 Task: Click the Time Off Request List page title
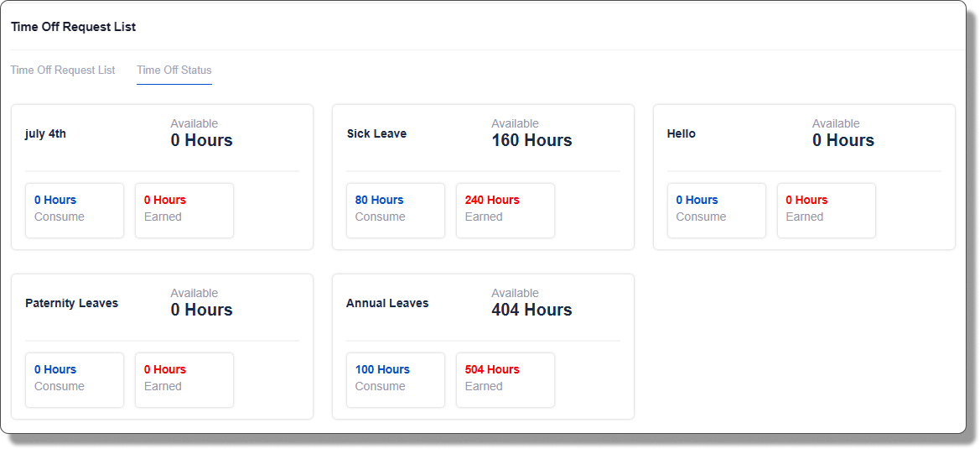73,27
